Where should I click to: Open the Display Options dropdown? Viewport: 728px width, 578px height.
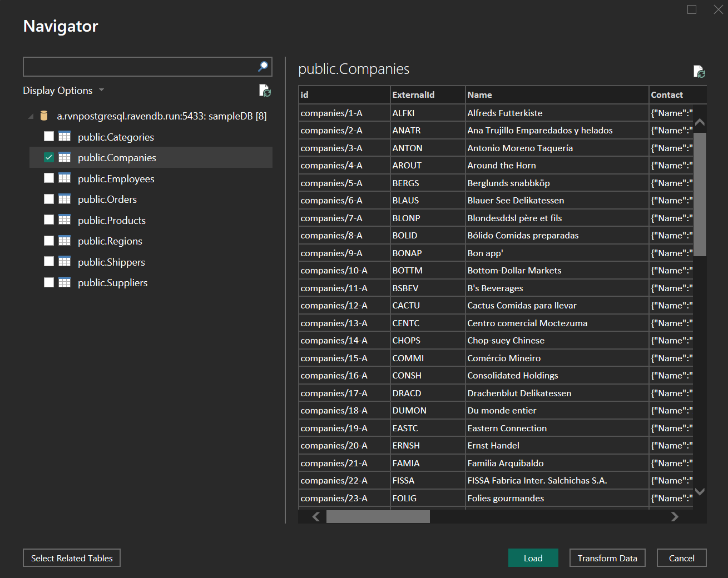tap(63, 91)
